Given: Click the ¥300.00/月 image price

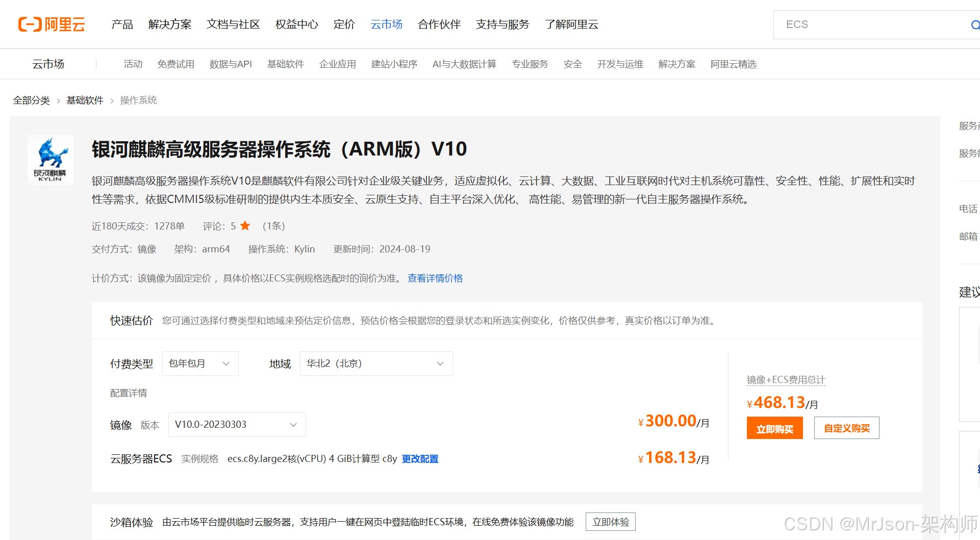Looking at the screenshot, I should pyautogui.click(x=673, y=421).
